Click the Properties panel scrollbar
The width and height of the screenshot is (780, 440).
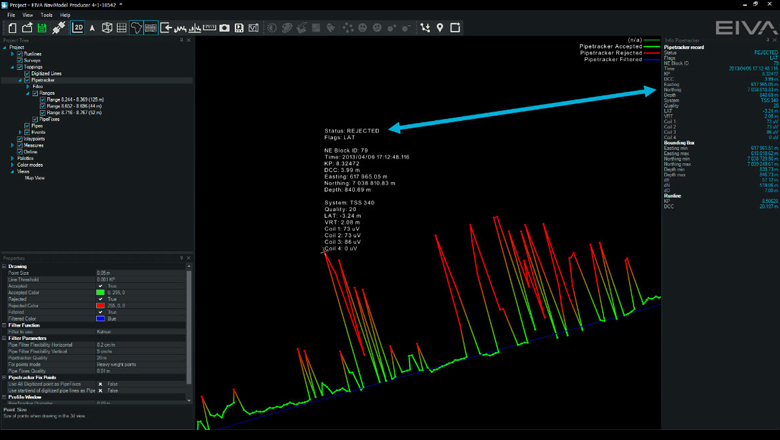click(x=189, y=327)
